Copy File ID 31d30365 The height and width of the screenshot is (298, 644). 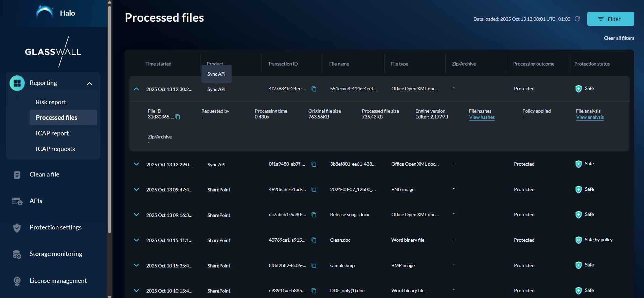click(178, 117)
